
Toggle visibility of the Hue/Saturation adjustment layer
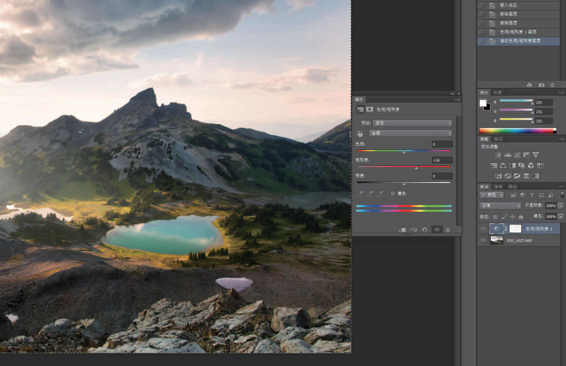click(483, 228)
